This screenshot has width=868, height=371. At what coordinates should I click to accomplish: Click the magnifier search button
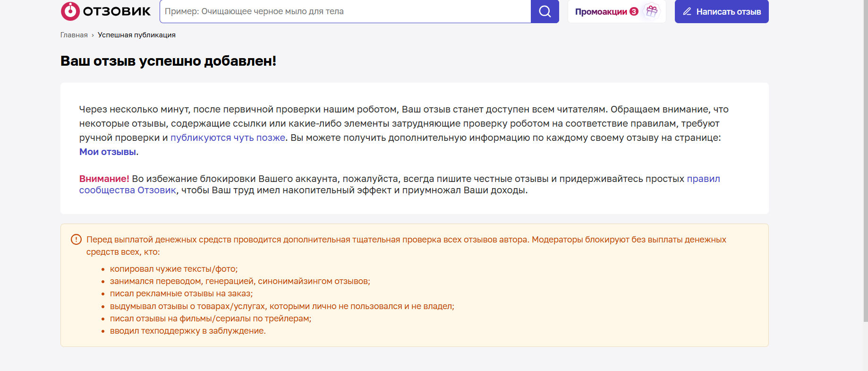tap(545, 11)
